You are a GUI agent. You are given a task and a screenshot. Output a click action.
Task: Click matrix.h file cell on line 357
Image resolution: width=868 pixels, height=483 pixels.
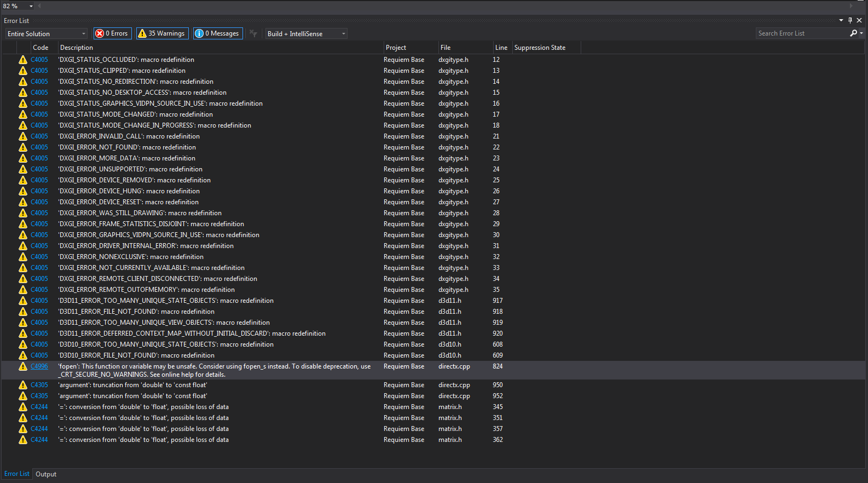(450, 429)
